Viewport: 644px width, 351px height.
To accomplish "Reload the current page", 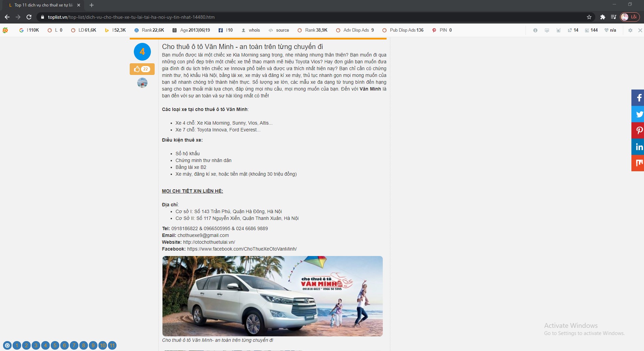I will (x=29, y=17).
